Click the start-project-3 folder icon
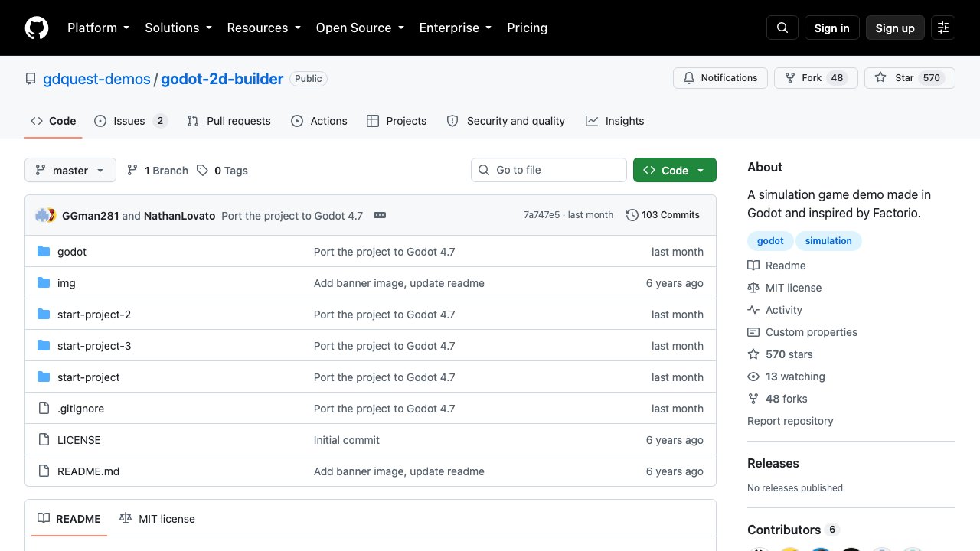The image size is (980, 551). (x=44, y=346)
